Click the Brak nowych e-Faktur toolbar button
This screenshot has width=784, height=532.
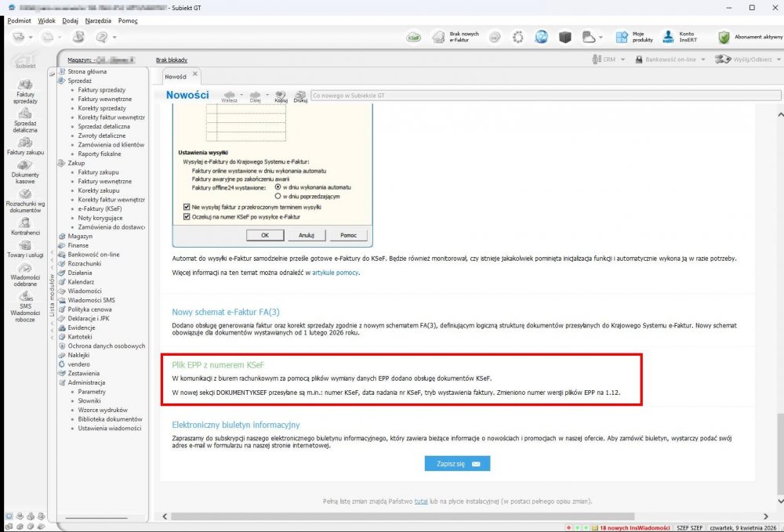click(x=456, y=37)
